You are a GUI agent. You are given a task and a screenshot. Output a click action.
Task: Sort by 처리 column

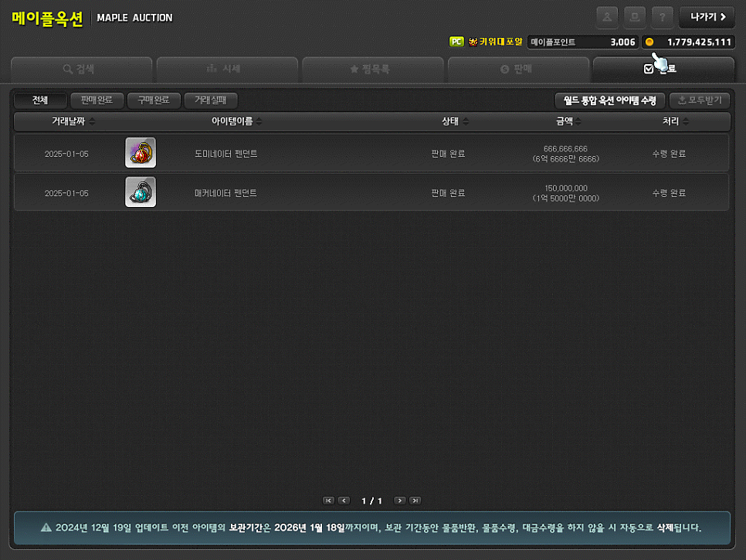tap(675, 121)
